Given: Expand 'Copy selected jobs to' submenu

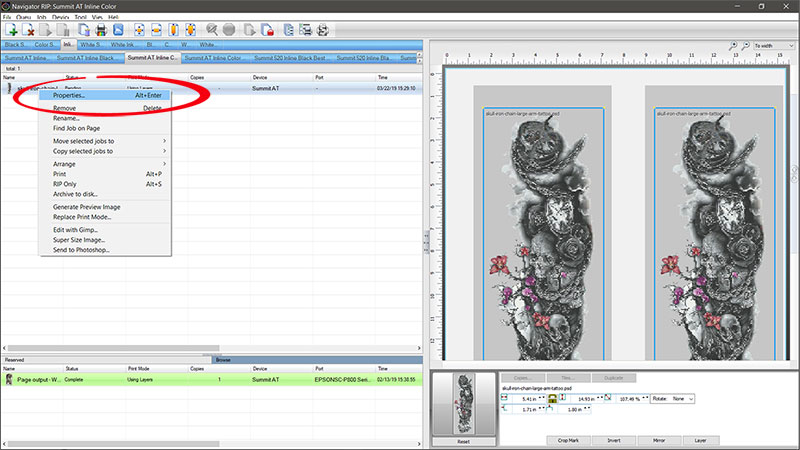Looking at the screenshot, I should click(x=106, y=152).
